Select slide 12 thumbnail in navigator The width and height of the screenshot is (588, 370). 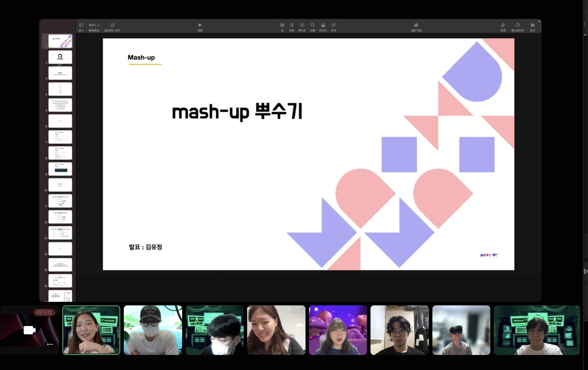60,217
